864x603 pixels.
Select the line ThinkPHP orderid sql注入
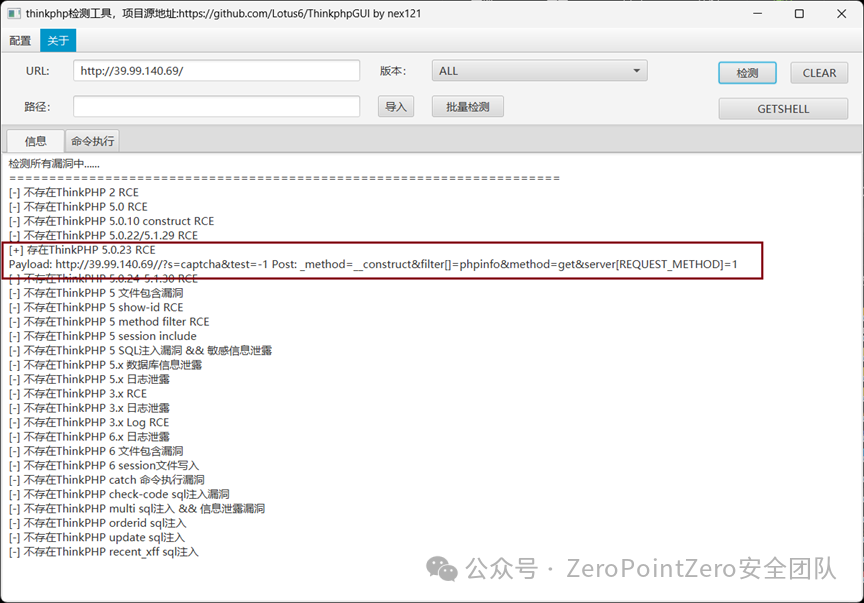[x=98, y=523]
